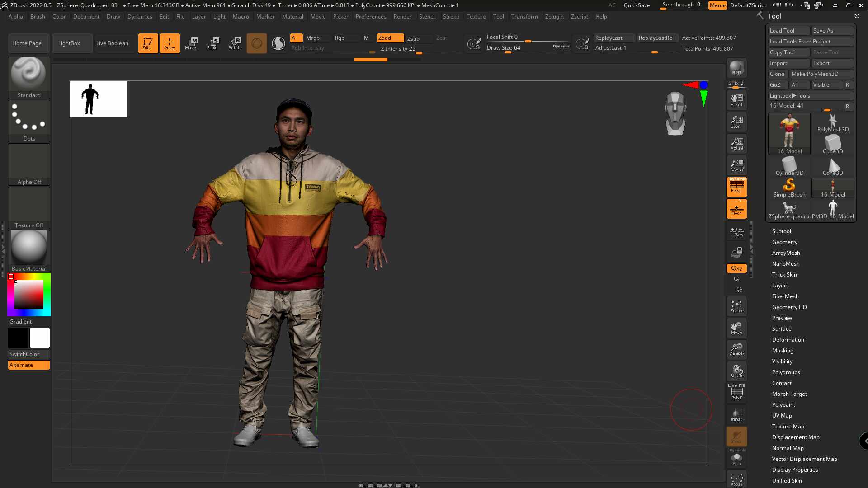Turn on Zsub sculpt mode
This screenshot has height=488, width=868.
[413, 38]
